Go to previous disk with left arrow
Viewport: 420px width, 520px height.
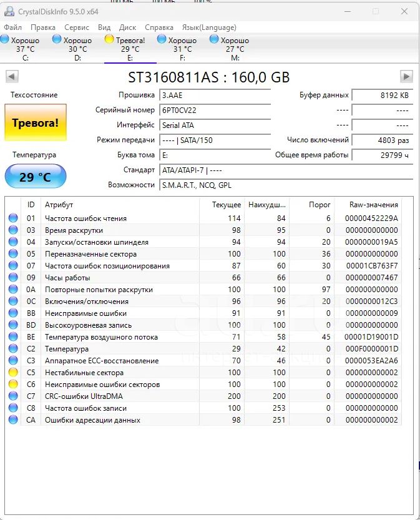pos(12,77)
